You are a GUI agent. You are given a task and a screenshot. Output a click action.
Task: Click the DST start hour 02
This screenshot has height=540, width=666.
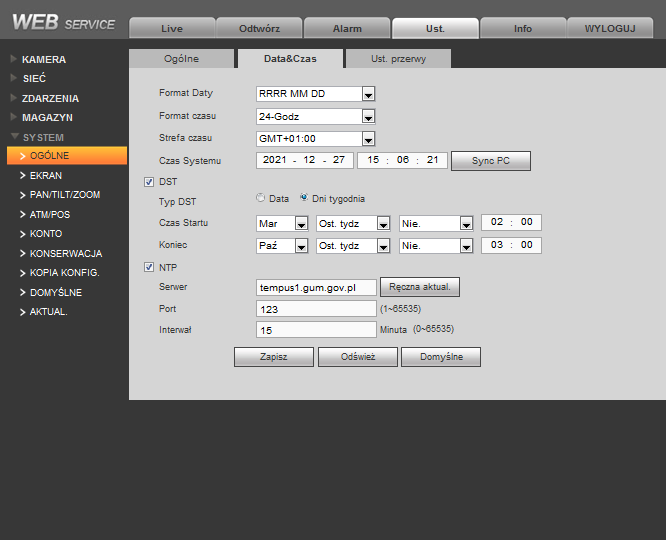[x=497, y=222]
